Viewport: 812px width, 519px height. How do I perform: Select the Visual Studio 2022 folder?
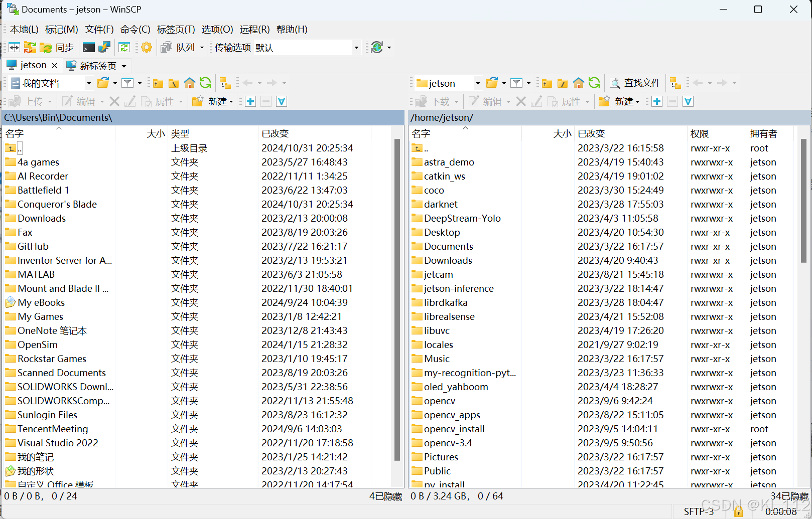[x=58, y=443]
